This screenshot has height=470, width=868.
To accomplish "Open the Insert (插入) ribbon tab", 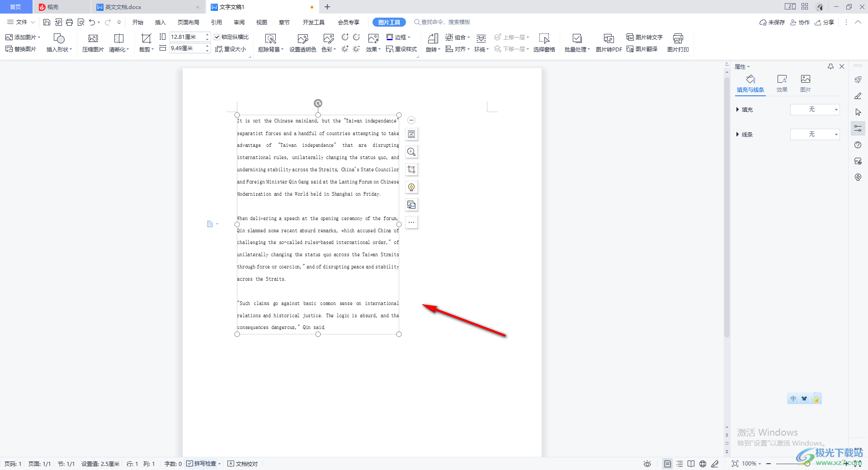I will pyautogui.click(x=160, y=22).
